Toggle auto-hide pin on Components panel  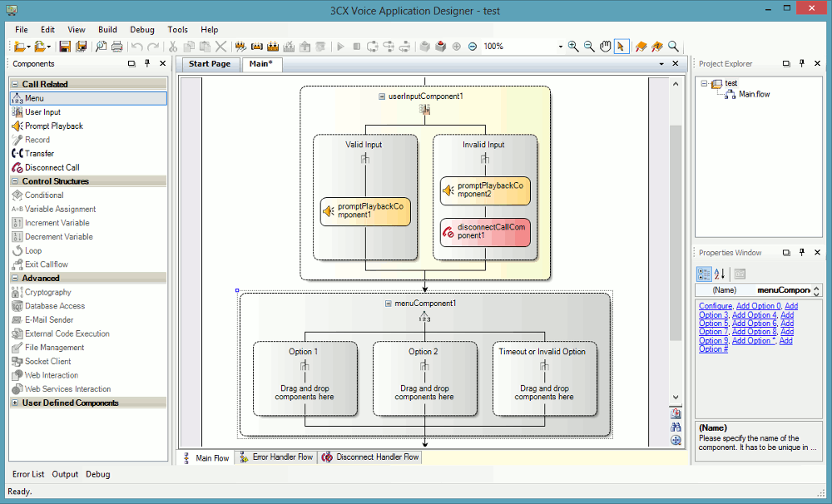(147, 64)
